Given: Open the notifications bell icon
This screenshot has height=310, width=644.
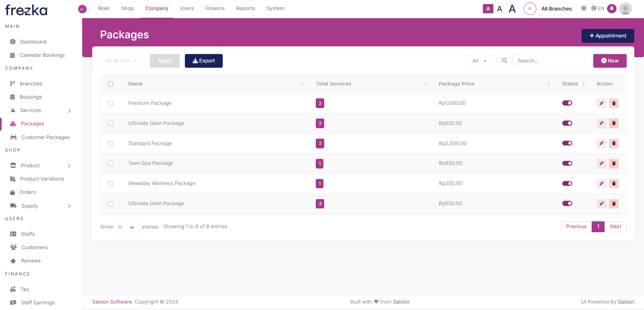Looking at the screenshot, I should click(x=612, y=8).
